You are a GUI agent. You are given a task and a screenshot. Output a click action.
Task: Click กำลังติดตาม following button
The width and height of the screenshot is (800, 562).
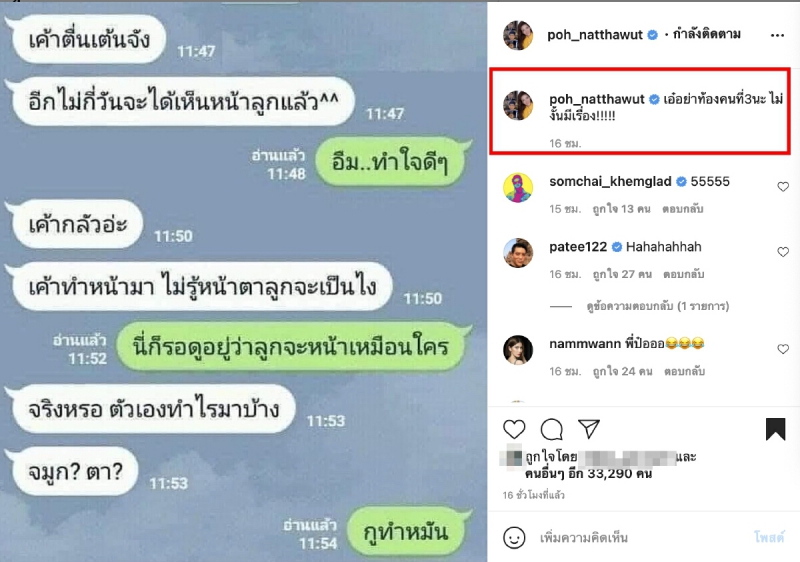(707, 34)
